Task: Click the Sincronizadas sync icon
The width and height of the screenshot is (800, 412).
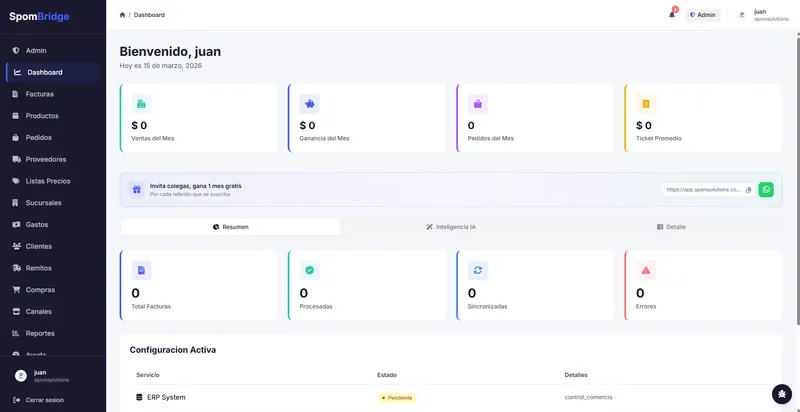Action: (x=478, y=270)
